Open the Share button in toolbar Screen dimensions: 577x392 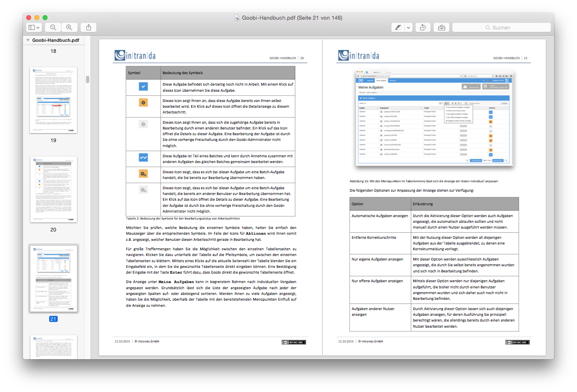pyautogui.click(x=88, y=27)
